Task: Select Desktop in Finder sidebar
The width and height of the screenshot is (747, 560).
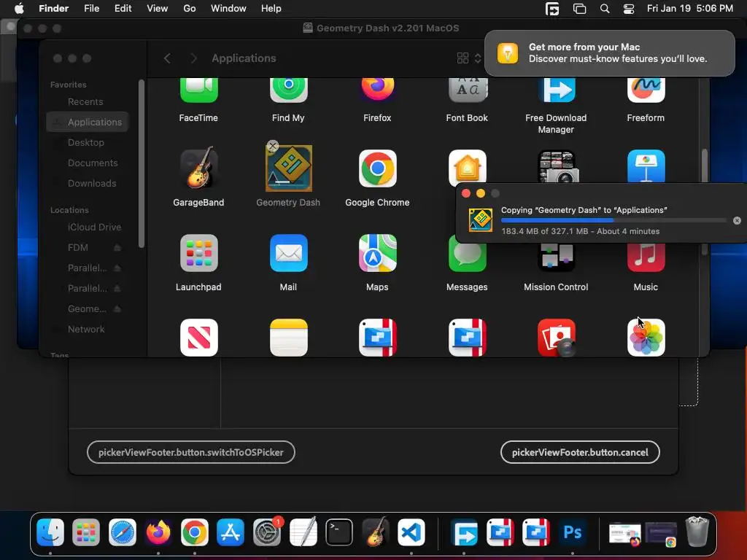Action: click(86, 142)
